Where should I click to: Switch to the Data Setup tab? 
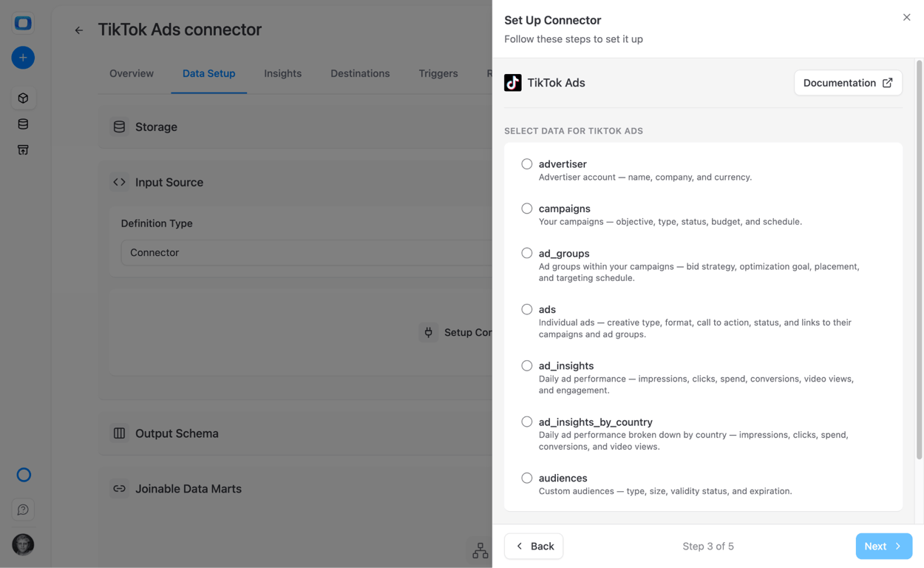pyautogui.click(x=209, y=73)
